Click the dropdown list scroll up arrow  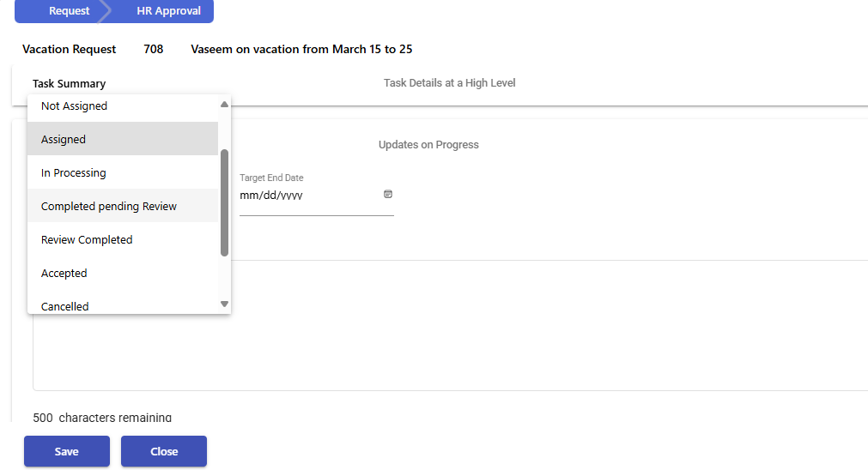click(224, 105)
